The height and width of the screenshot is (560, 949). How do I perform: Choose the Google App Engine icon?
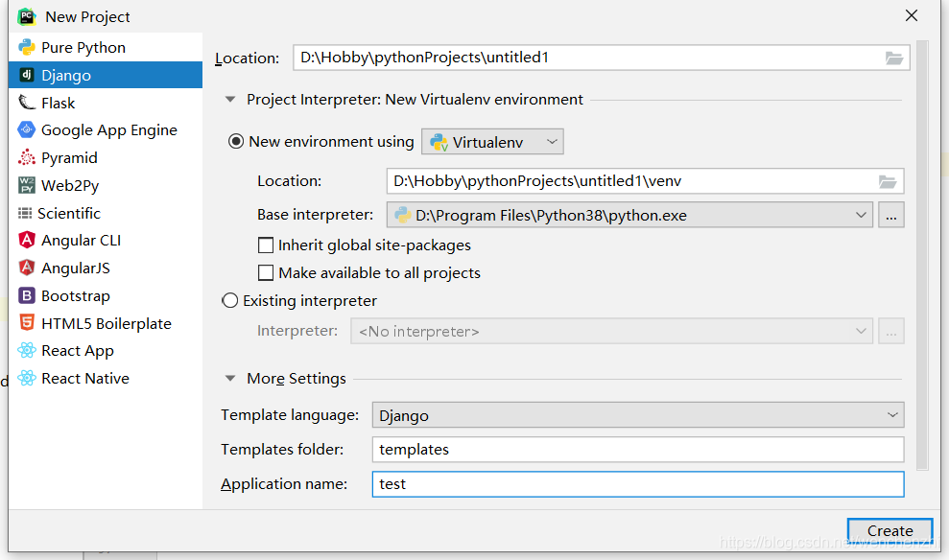(27, 130)
